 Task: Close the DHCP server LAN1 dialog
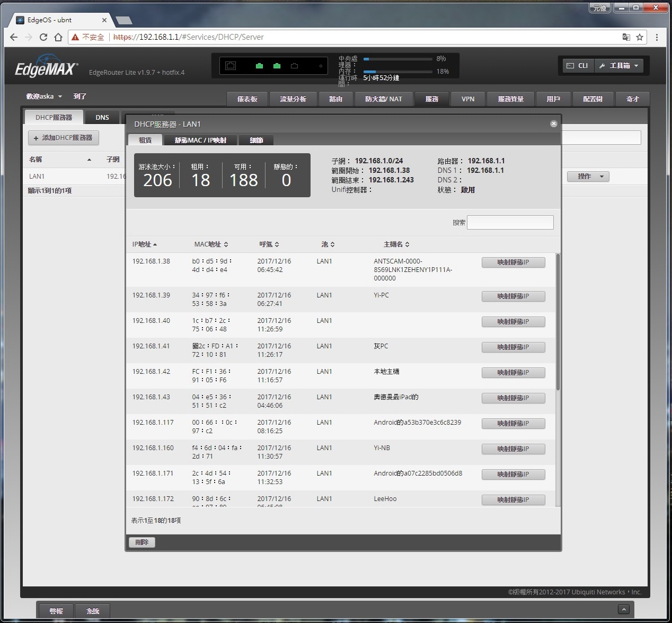(553, 124)
